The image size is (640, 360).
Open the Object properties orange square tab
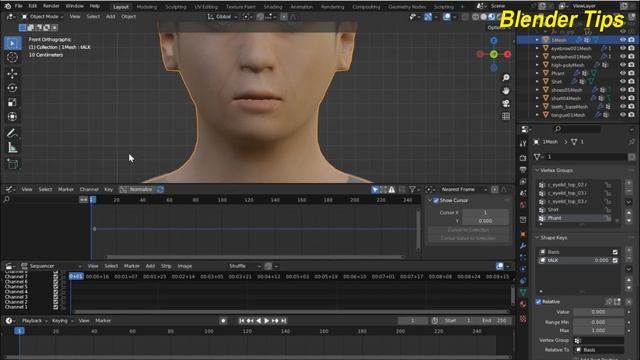(x=523, y=234)
